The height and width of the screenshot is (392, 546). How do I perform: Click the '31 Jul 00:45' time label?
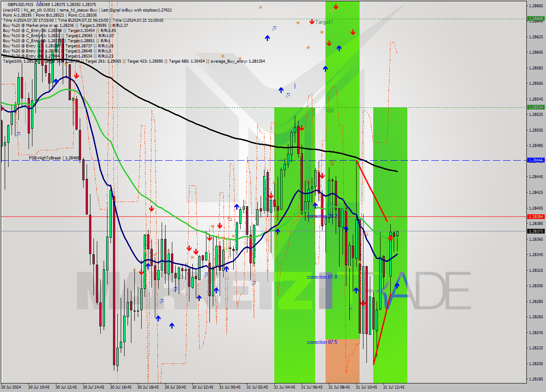tap(230, 387)
